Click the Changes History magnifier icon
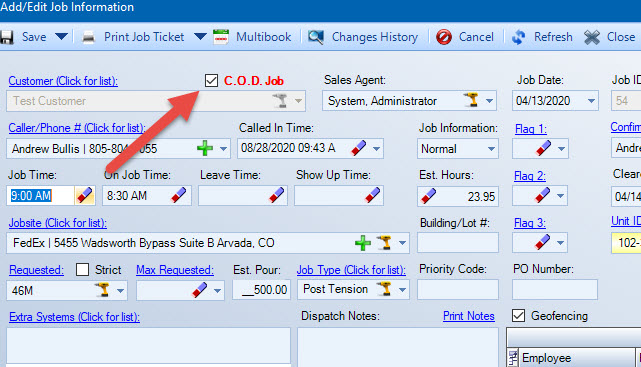 (x=316, y=37)
